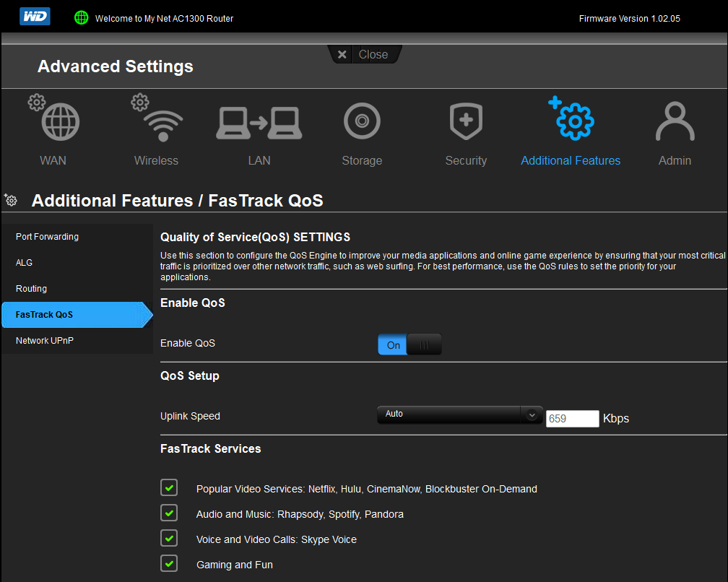The width and height of the screenshot is (728, 582).
Task: Switch to the Admin tab label
Action: click(675, 160)
